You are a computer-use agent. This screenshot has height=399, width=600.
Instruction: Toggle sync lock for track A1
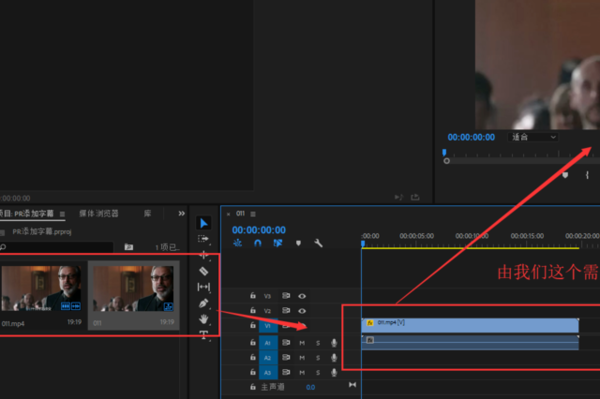286,342
